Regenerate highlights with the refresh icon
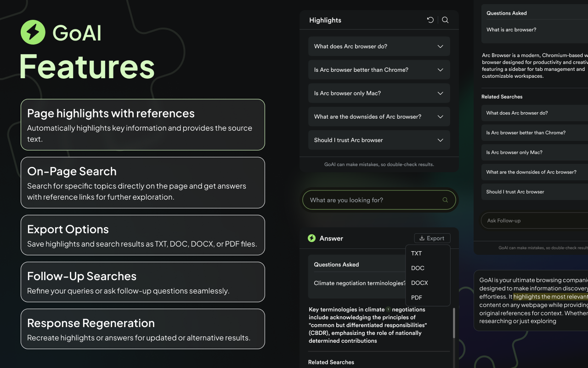 point(430,20)
